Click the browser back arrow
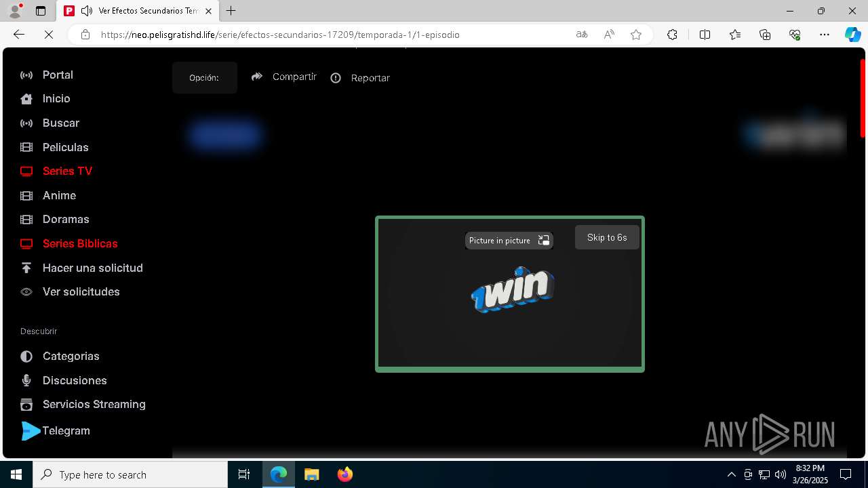Viewport: 868px width, 488px height. point(19,35)
